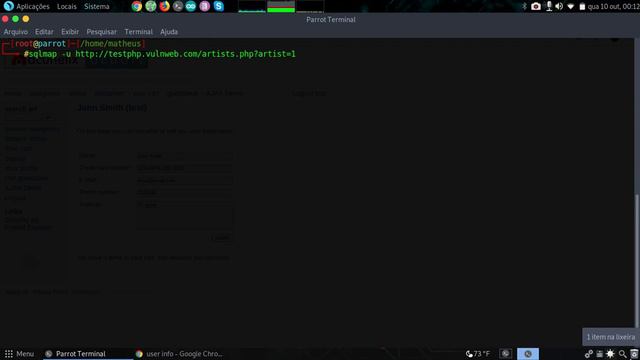
Task: Open the weather applet showing 73 °F
Action: (x=478, y=354)
